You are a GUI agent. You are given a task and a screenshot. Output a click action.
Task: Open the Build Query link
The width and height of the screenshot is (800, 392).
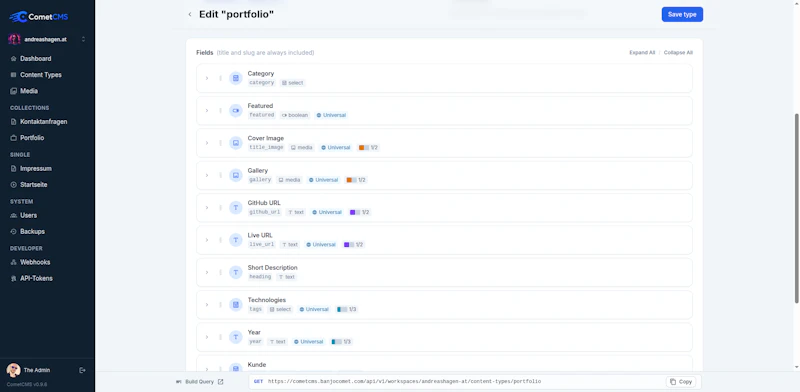(x=199, y=382)
